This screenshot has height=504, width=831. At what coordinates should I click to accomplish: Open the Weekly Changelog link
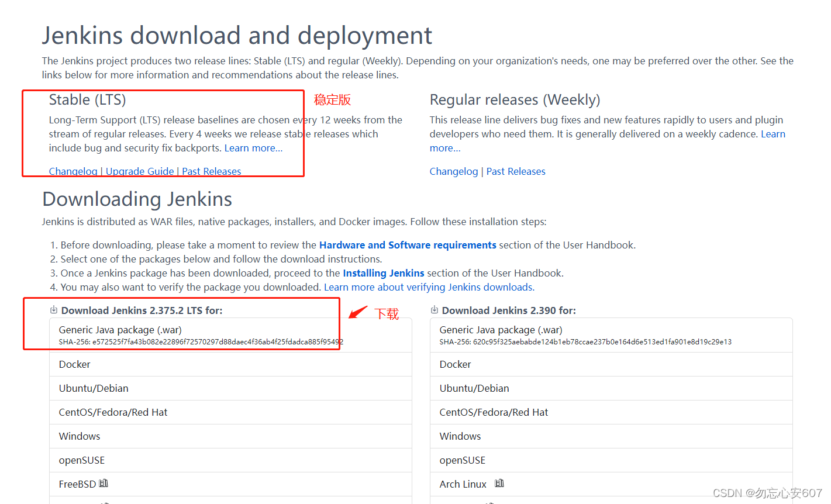click(454, 171)
